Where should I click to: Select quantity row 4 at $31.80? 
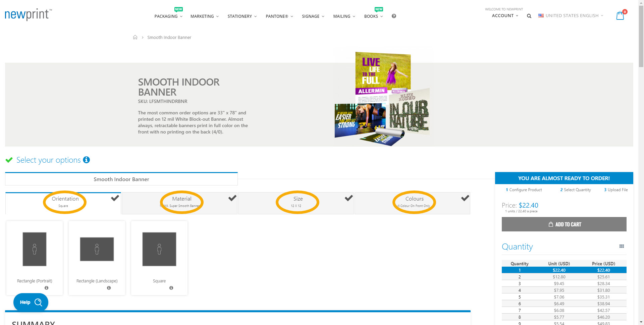coord(564,290)
